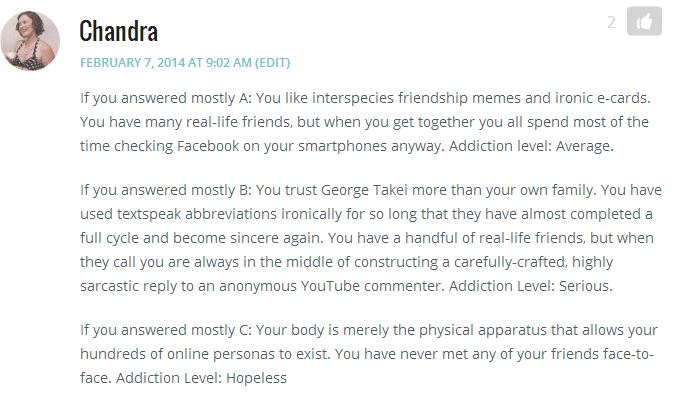680x399 pixels.
Task: Like Chandra's comment with thumbs-up icon
Action: [644, 21]
